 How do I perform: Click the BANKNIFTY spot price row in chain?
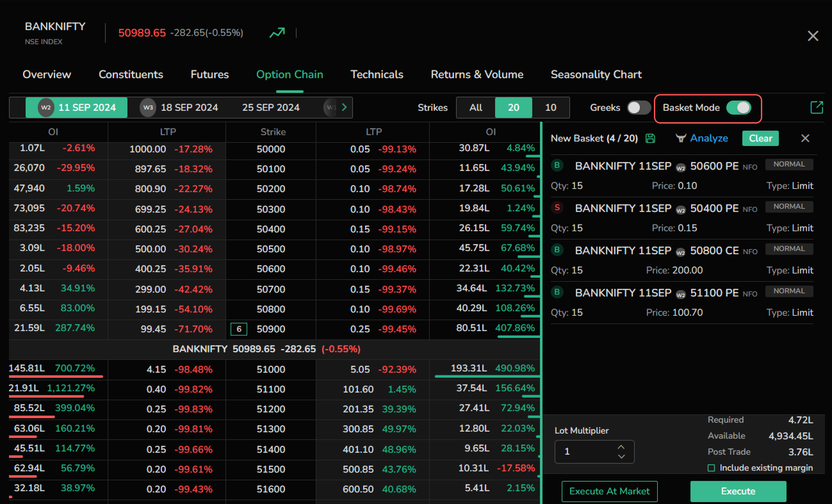[274, 349]
